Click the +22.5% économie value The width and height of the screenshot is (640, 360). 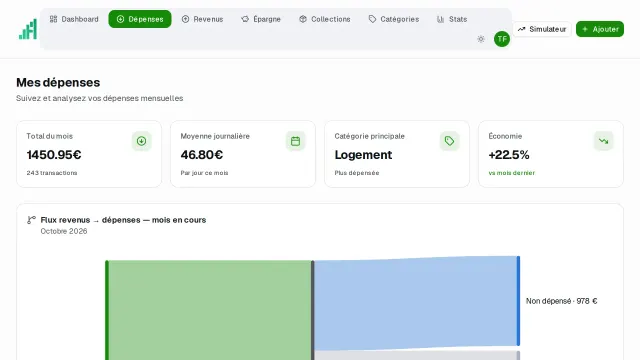click(x=509, y=155)
